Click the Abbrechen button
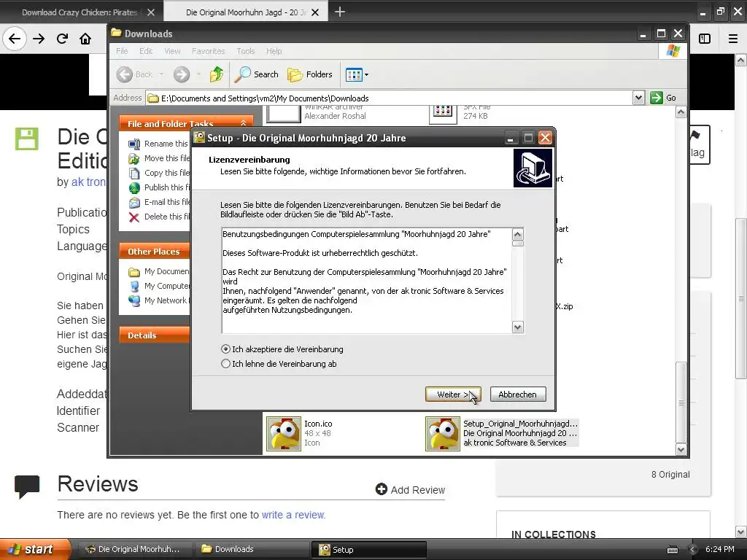 [x=518, y=394]
